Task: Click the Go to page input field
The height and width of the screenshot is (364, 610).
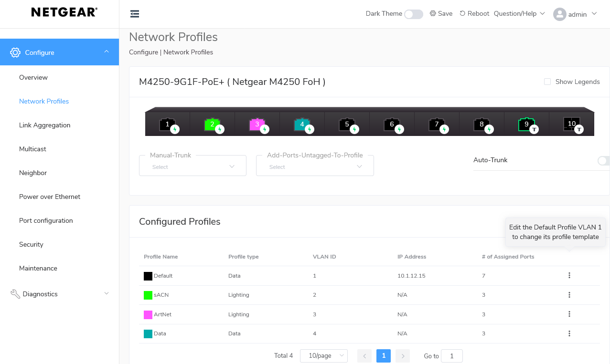Action: pyautogui.click(x=451, y=355)
